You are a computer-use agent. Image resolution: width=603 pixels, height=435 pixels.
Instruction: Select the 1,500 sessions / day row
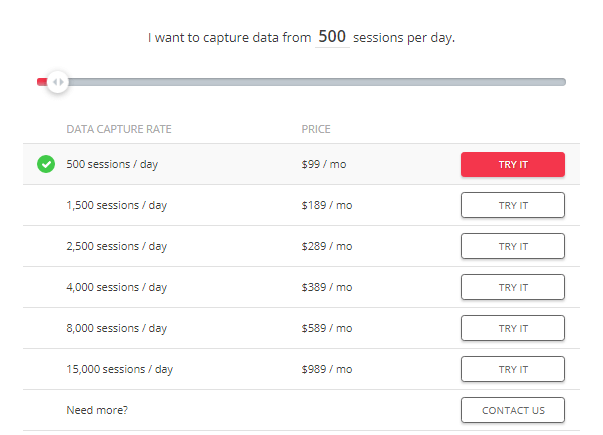coord(302,205)
